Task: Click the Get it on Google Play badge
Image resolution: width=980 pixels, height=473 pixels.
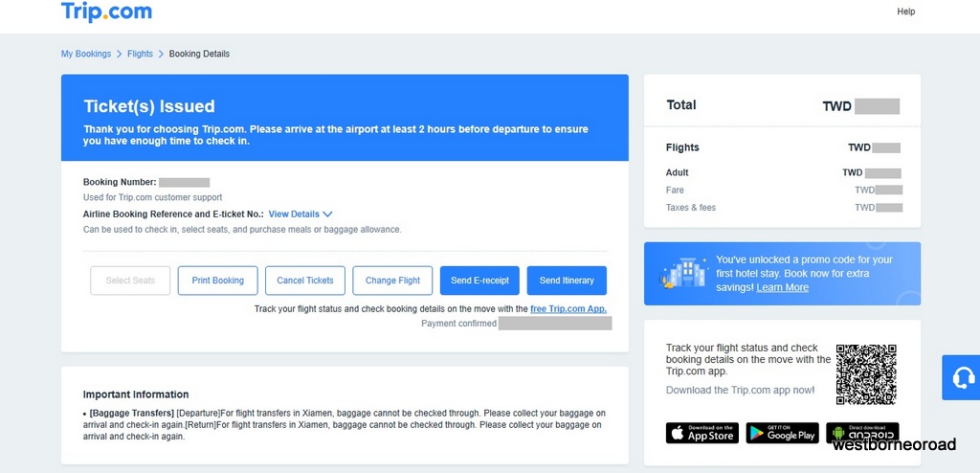Action: click(782, 433)
